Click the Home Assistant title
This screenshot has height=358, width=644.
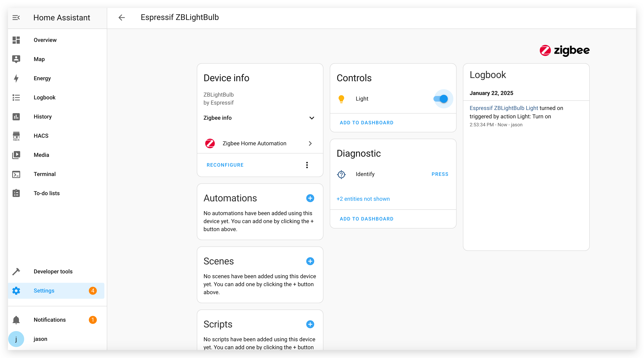61,18
